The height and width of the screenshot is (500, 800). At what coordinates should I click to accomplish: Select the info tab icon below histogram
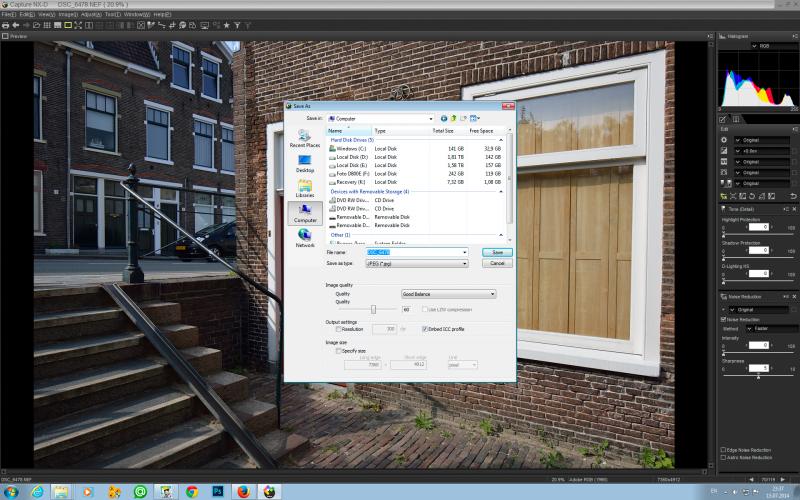point(736,119)
